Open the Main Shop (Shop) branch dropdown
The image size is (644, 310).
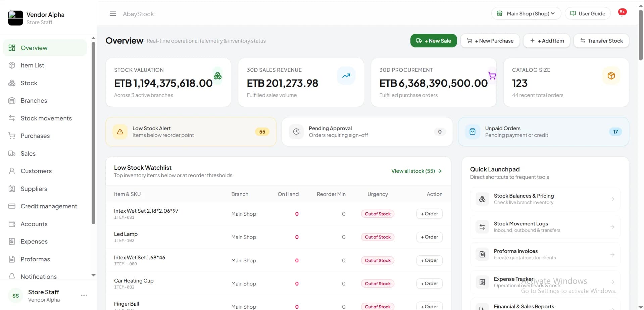526,13
